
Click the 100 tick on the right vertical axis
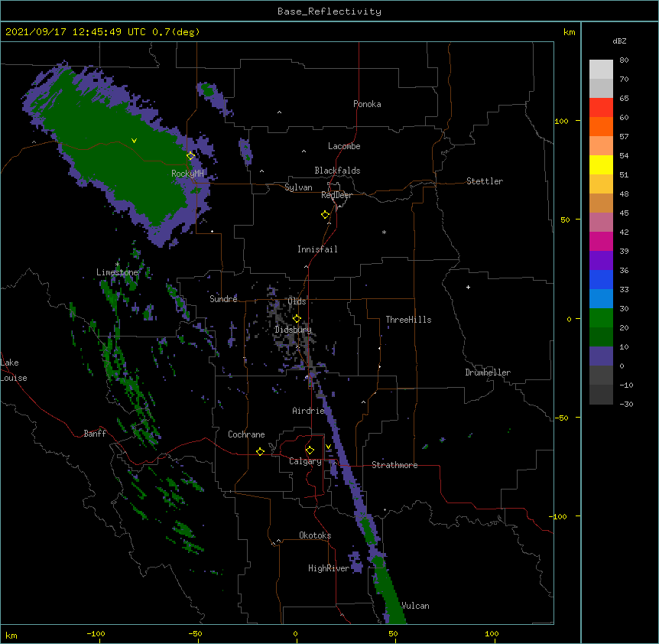[x=561, y=121]
